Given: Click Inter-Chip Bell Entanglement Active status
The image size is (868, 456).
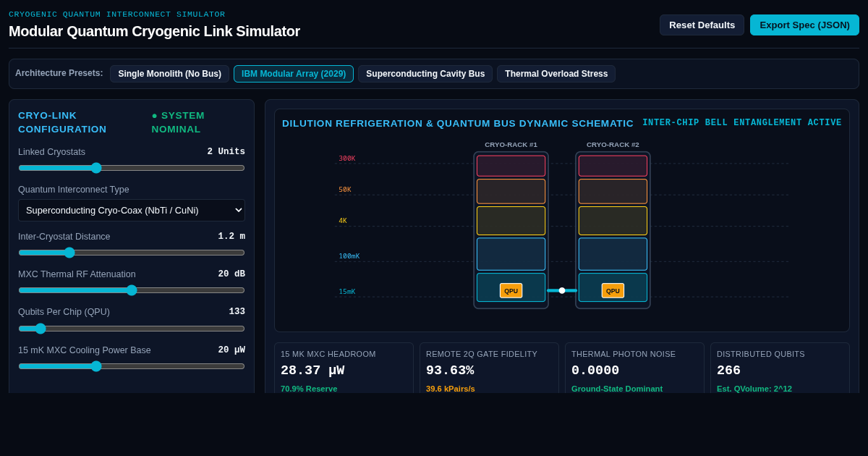Looking at the screenshot, I should (742, 123).
